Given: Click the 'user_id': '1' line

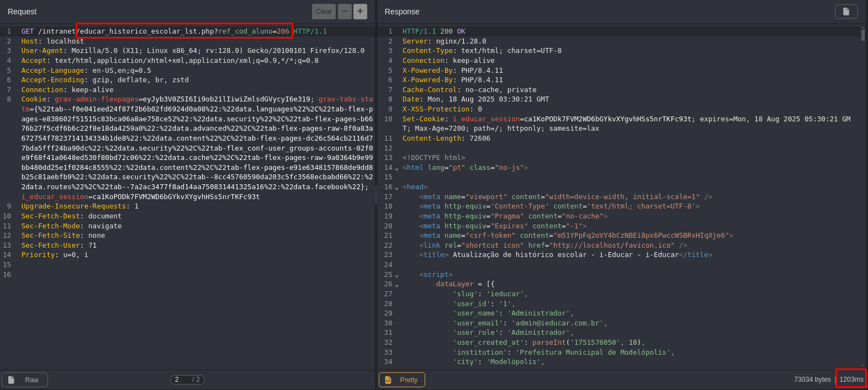Looking at the screenshot, I should (x=484, y=304).
